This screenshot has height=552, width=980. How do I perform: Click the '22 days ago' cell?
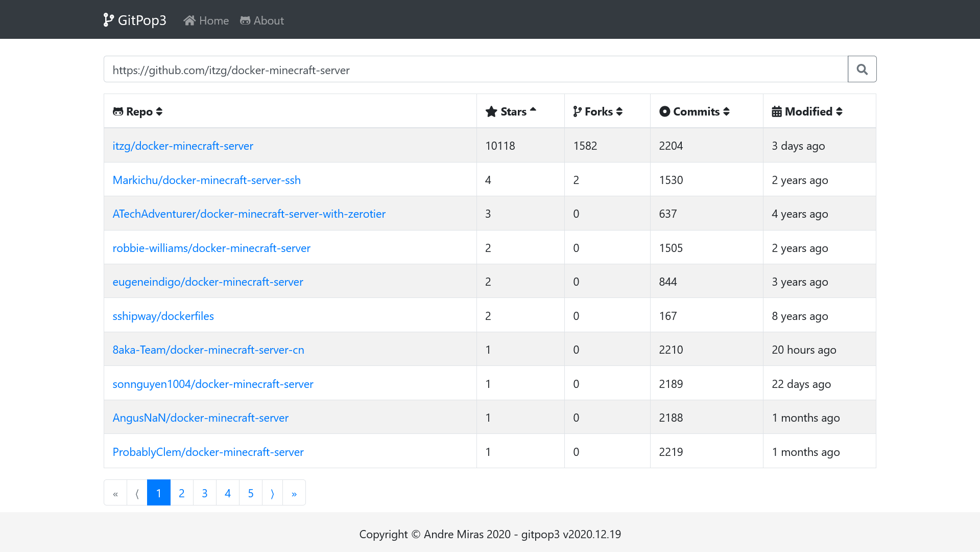[x=820, y=384]
